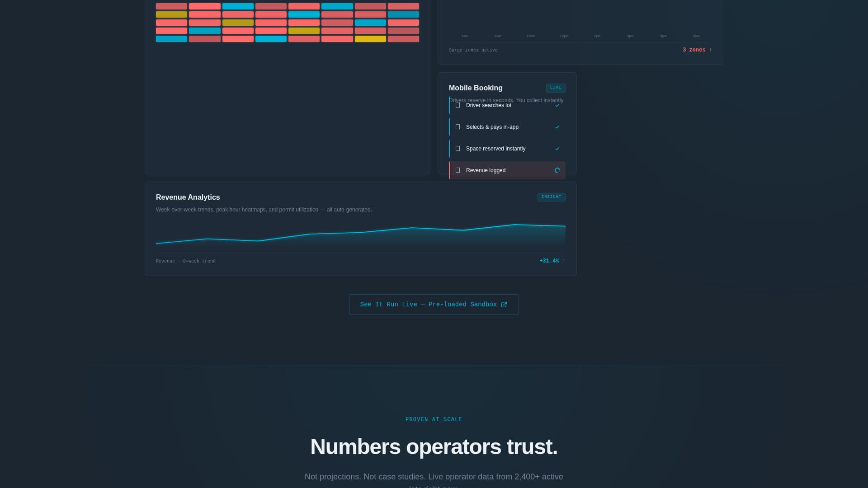The image size is (868, 488).
Task: Click the 'Numbers operators trust.' headline
Action: [434, 447]
